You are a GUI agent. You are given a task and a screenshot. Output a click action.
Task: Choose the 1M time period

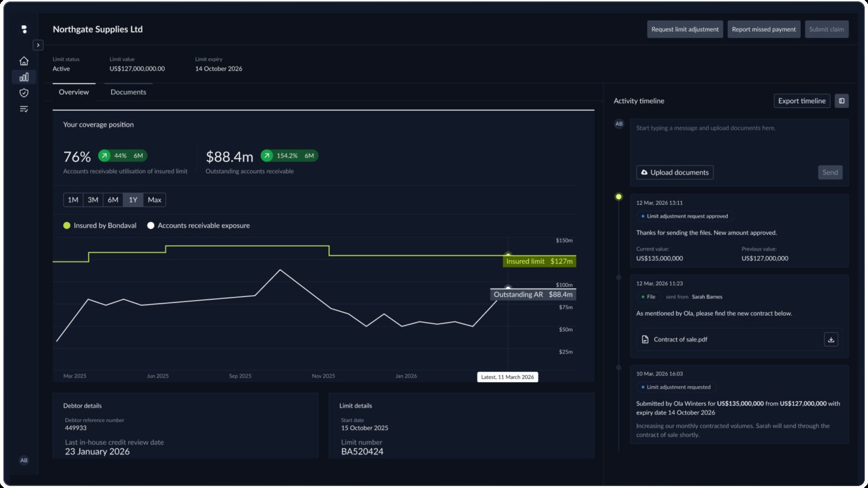(x=73, y=199)
